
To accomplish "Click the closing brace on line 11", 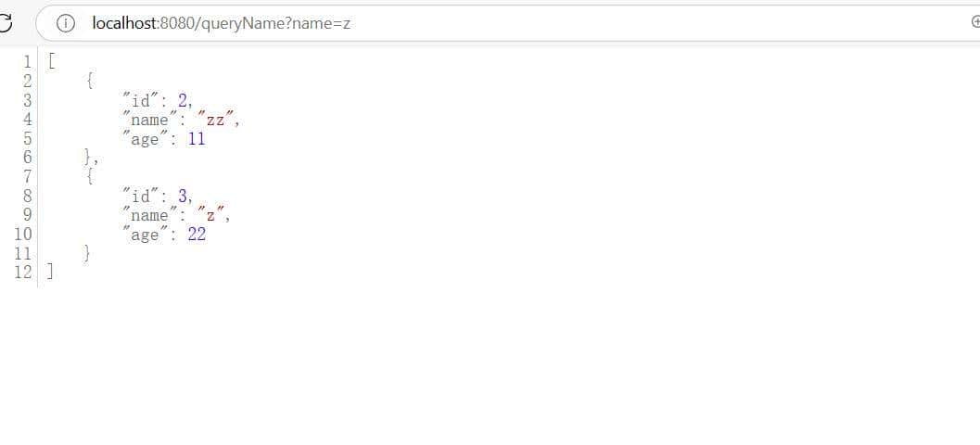I will 87,253.
